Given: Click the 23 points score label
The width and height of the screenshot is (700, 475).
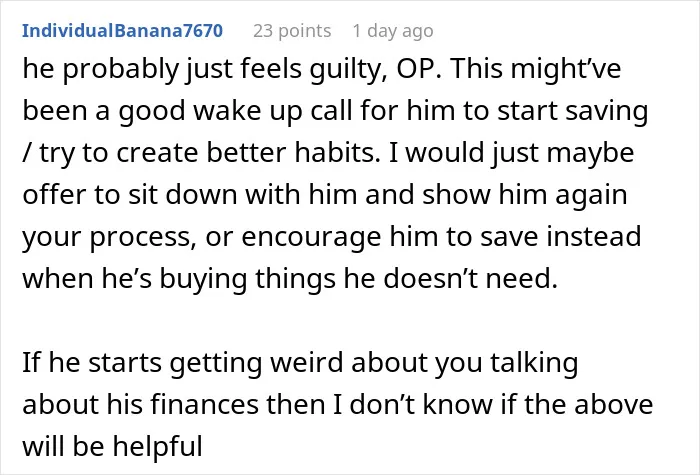Looking at the screenshot, I should coord(292,31).
